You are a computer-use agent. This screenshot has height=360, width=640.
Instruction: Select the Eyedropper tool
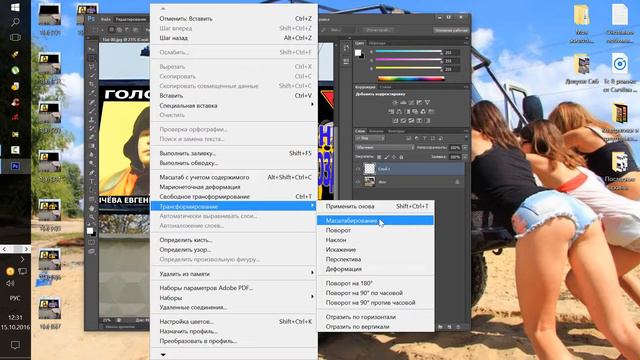91,93
